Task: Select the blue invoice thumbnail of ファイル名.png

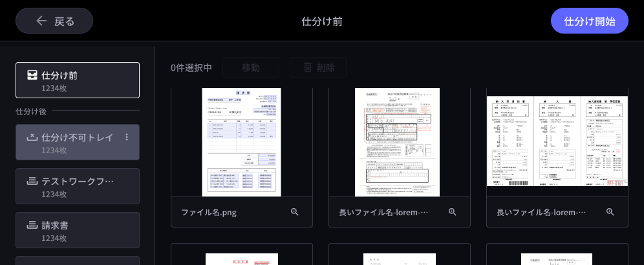Action: (x=242, y=142)
